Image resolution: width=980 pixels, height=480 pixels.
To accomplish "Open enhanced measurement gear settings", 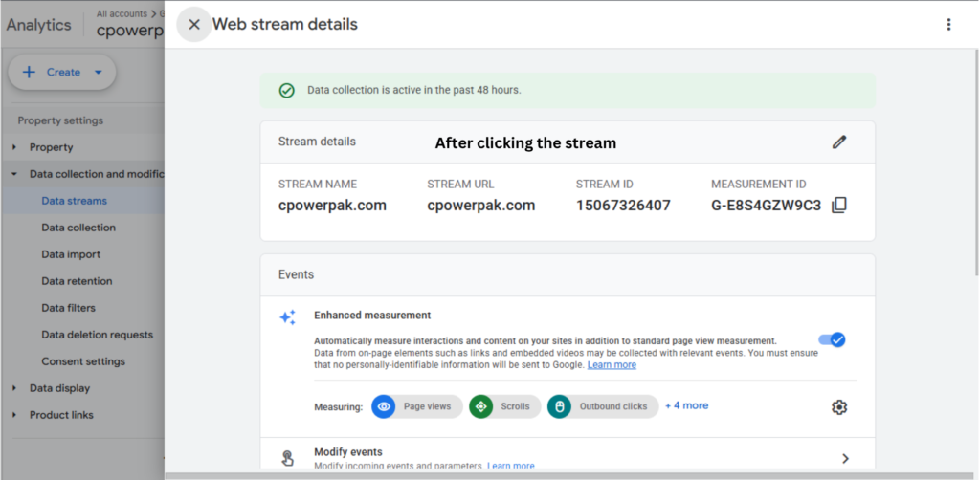I will (838, 407).
